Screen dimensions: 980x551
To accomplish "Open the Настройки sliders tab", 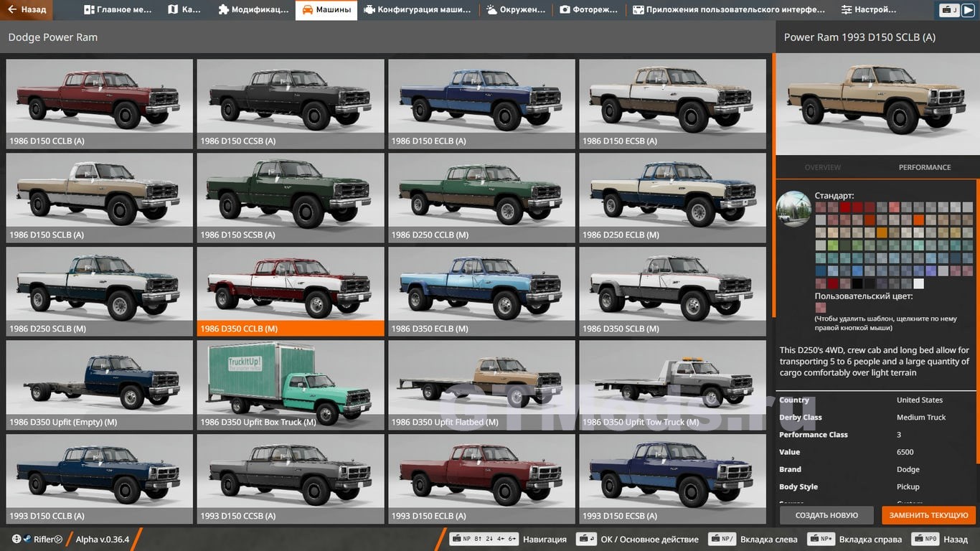I will (x=868, y=10).
